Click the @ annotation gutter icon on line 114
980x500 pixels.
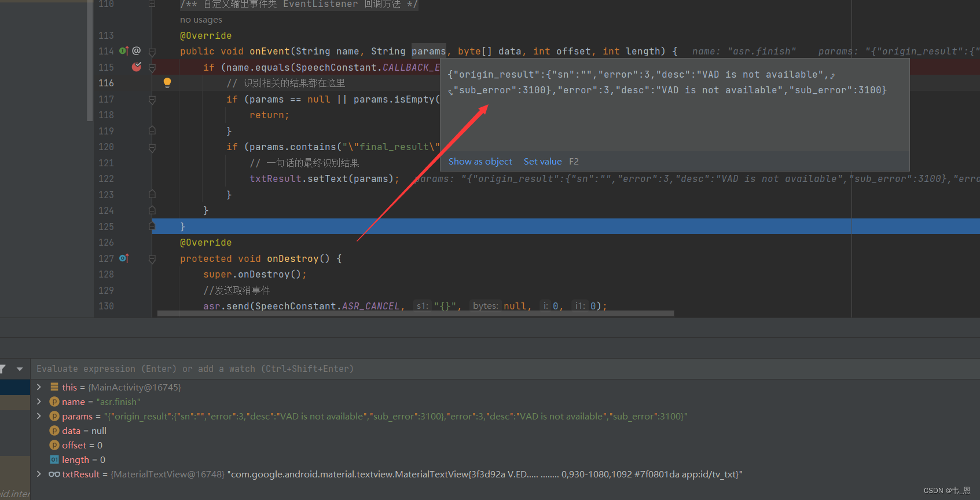pos(137,51)
